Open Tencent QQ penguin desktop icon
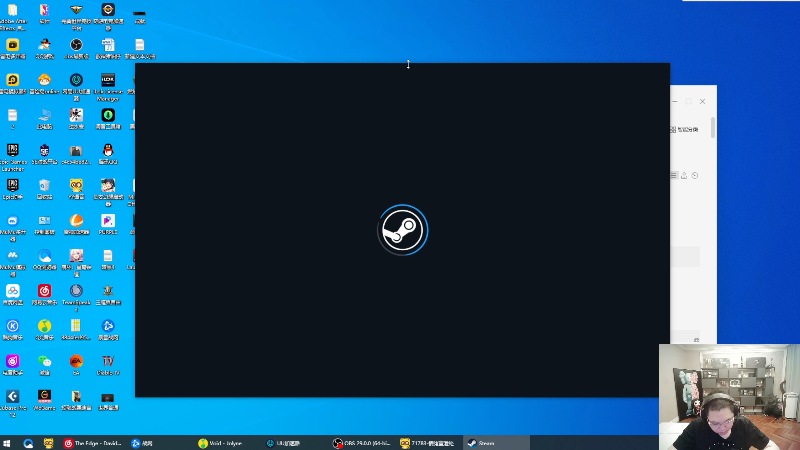800x450 pixels. [x=108, y=154]
